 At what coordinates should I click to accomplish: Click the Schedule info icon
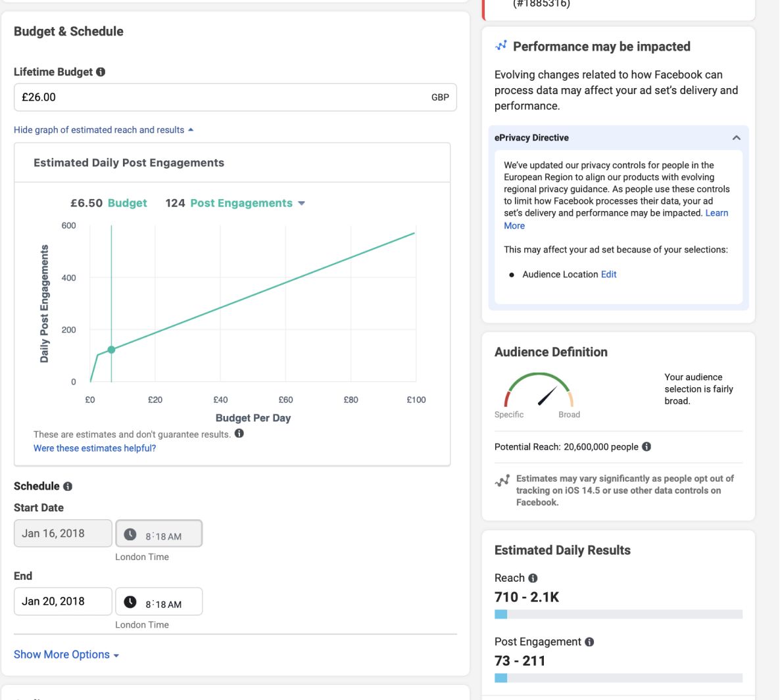click(x=68, y=486)
